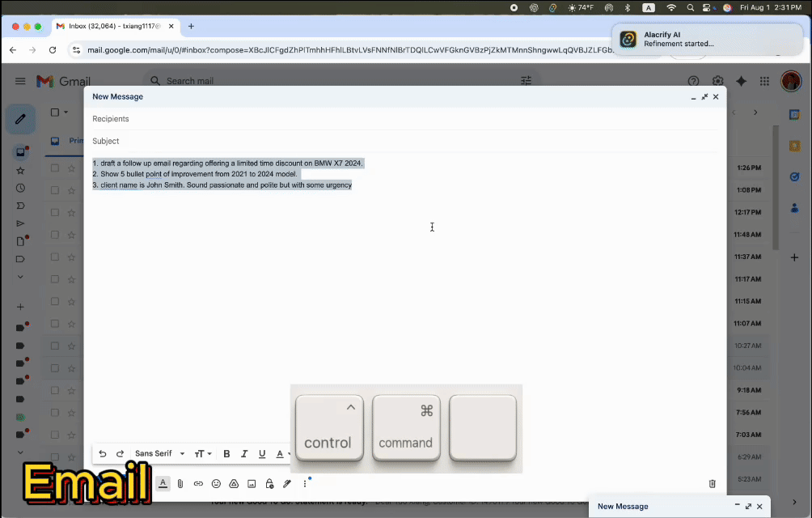Open Gmail settings gear icon
The width and height of the screenshot is (812, 518).
717,81
